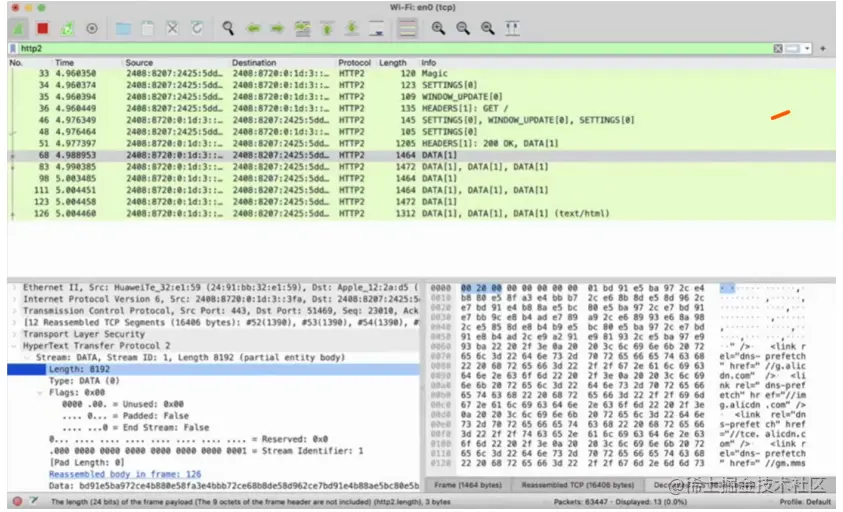Toggle packet list colorization
The image size is (843, 512).
(x=407, y=29)
